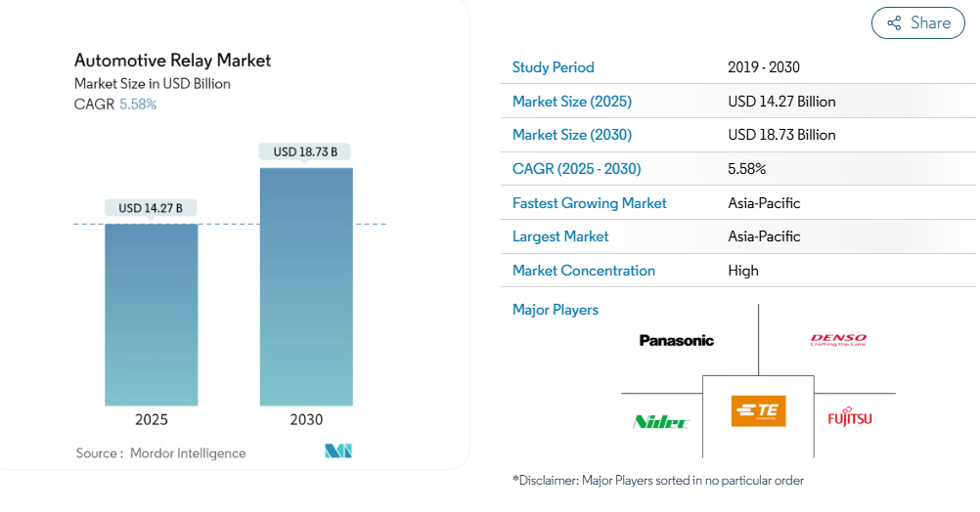This screenshot has height=512, width=980.
Task: Click the Mordor Intelligence logo icon
Action: [338, 450]
